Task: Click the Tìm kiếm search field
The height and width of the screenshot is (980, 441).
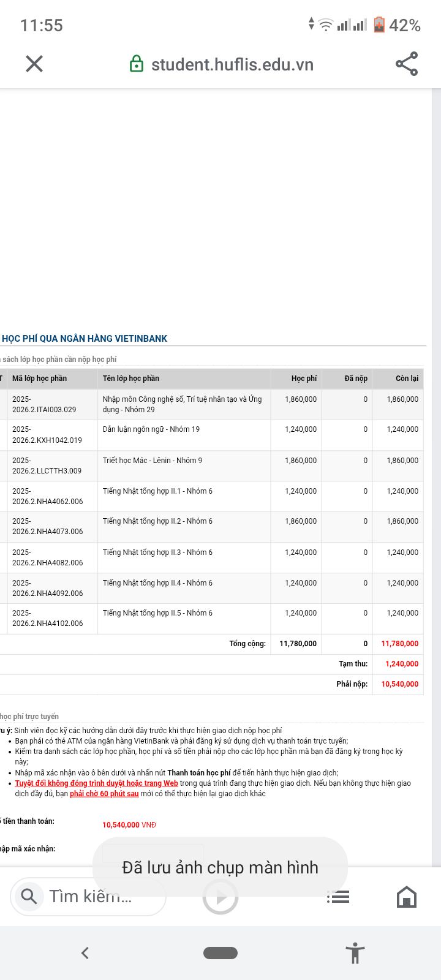Action: (88, 897)
